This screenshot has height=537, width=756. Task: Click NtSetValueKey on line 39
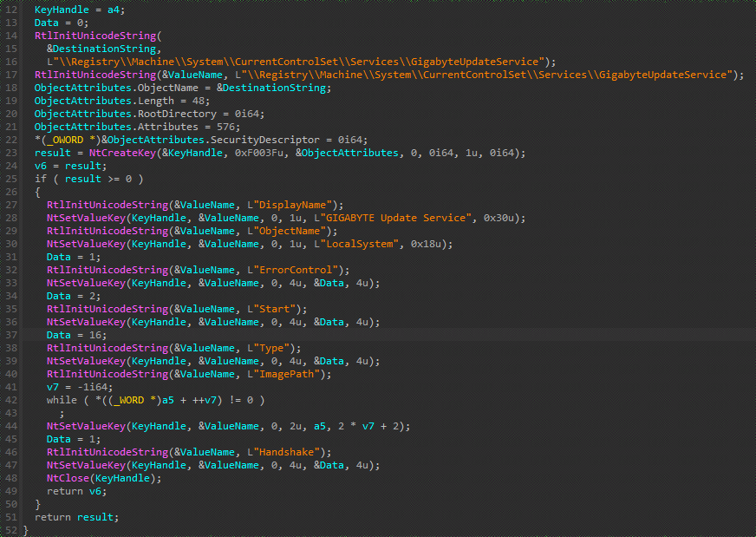tap(87, 362)
